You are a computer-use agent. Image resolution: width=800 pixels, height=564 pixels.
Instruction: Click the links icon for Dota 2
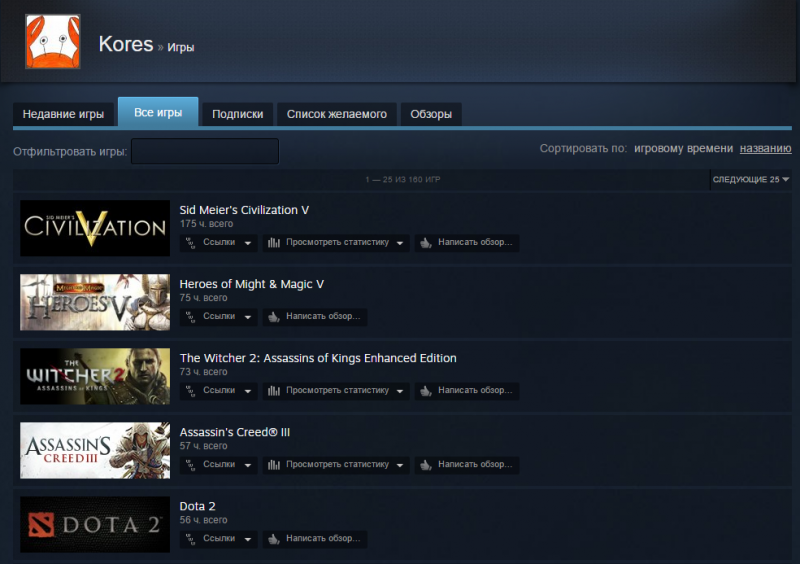[190, 539]
